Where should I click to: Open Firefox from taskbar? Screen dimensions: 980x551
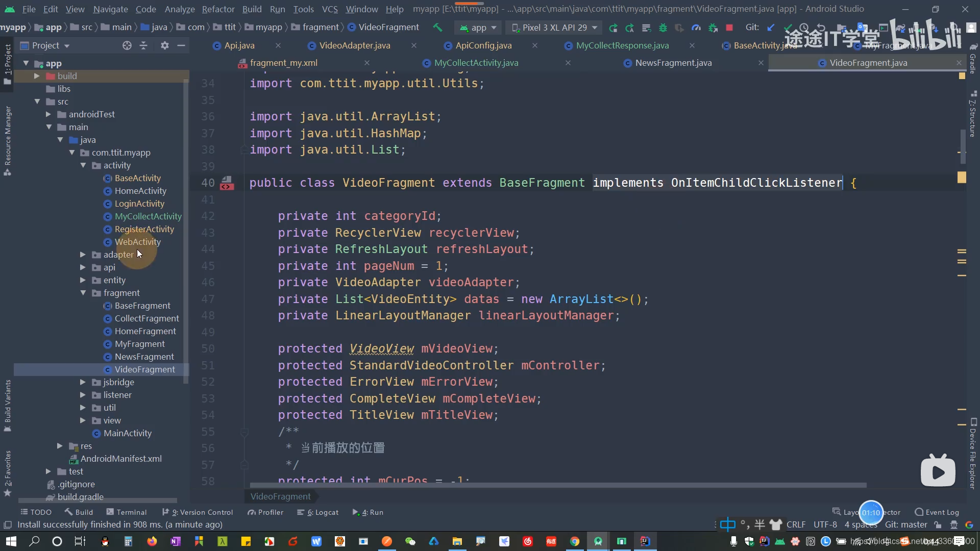point(152,541)
